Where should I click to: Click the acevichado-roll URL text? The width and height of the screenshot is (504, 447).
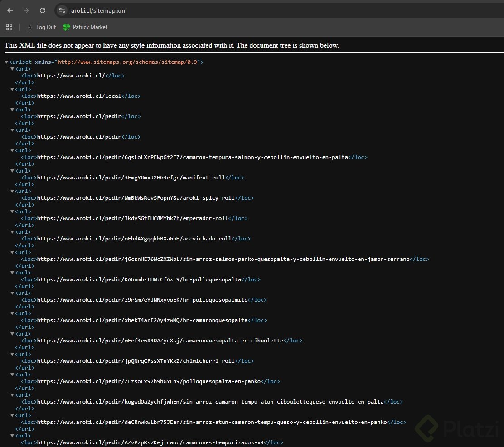click(x=134, y=239)
